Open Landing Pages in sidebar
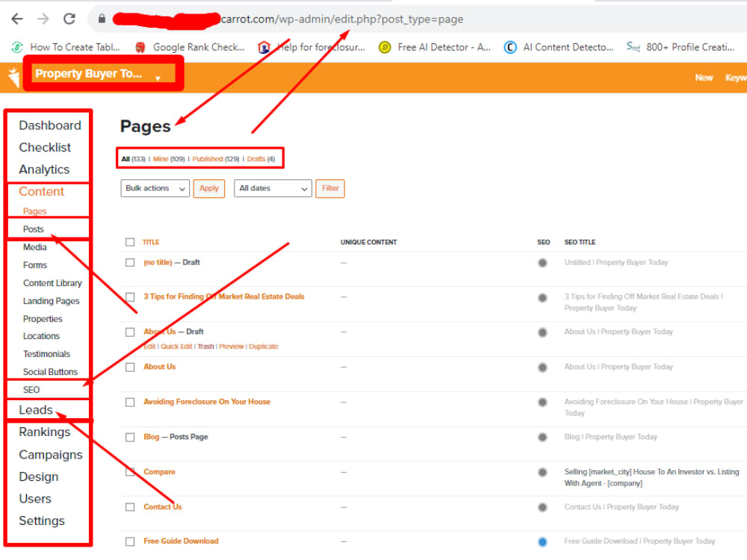Screen dimensions: 747x560 [x=51, y=301]
